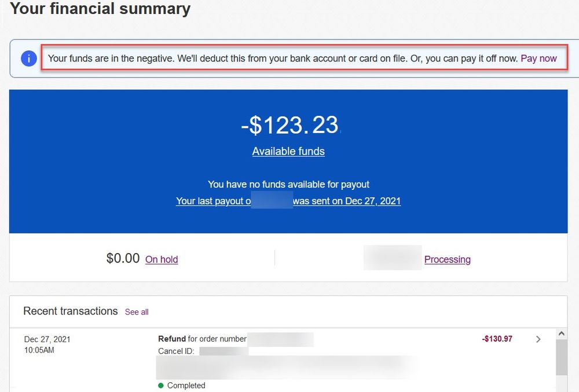Open the "On hold" funds details
This screenshot has width=579, height=392.
[x=162, y=259]
